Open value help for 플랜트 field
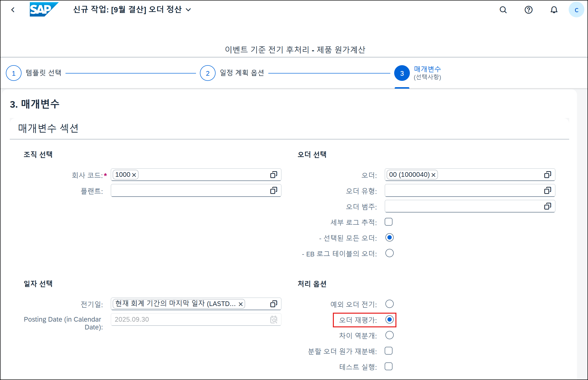588x380 pixels. tap(273, 190)
